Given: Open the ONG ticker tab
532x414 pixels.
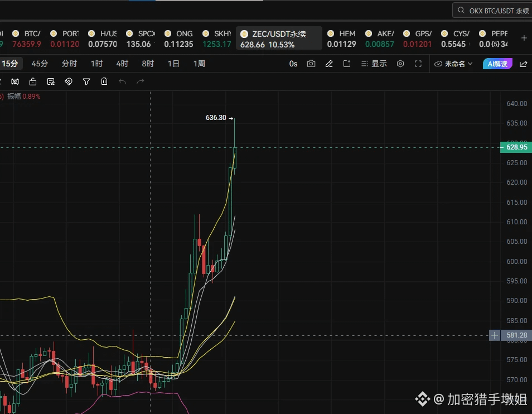Looking at the screenshot, I should click(x=178, y=38).
